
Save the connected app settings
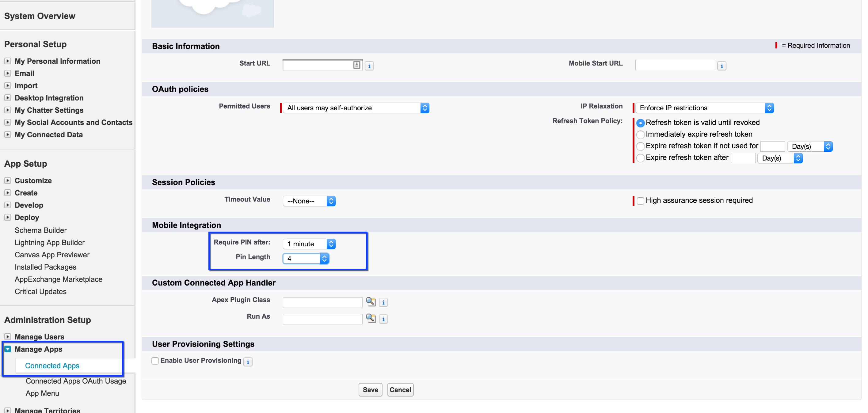[370, 390]
